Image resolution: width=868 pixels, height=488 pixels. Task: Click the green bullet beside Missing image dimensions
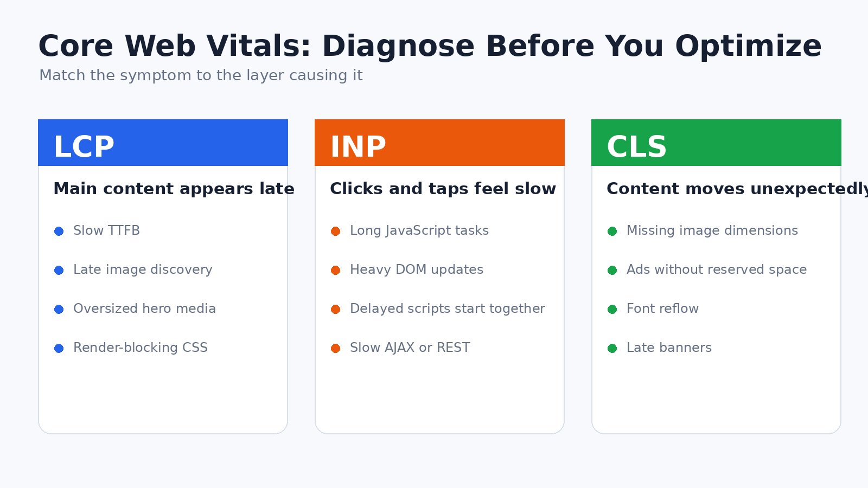[x=612, y=232]
